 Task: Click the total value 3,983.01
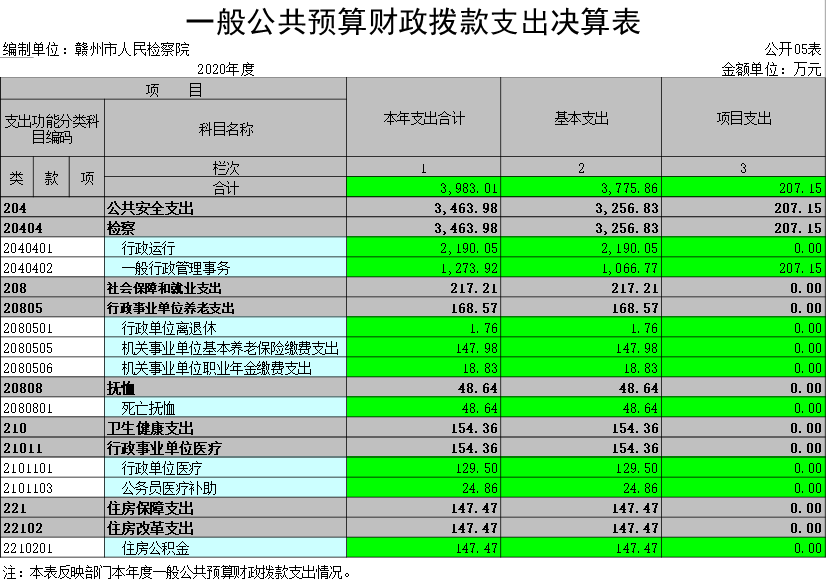pyautogui.click(x=468, y=188)
